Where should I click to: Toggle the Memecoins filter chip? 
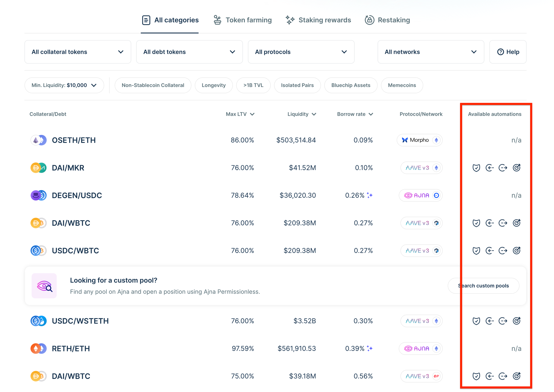point(402,85)
